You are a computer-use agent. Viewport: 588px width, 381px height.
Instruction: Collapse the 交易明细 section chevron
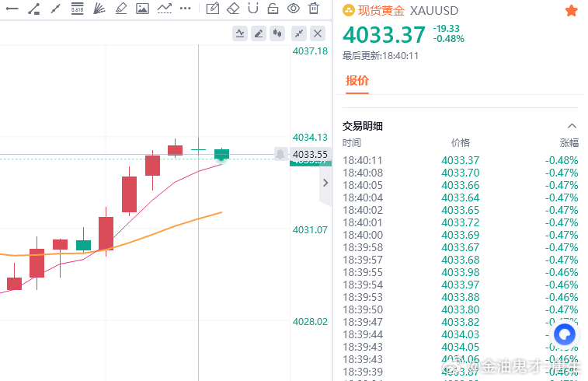click(572, 126)
